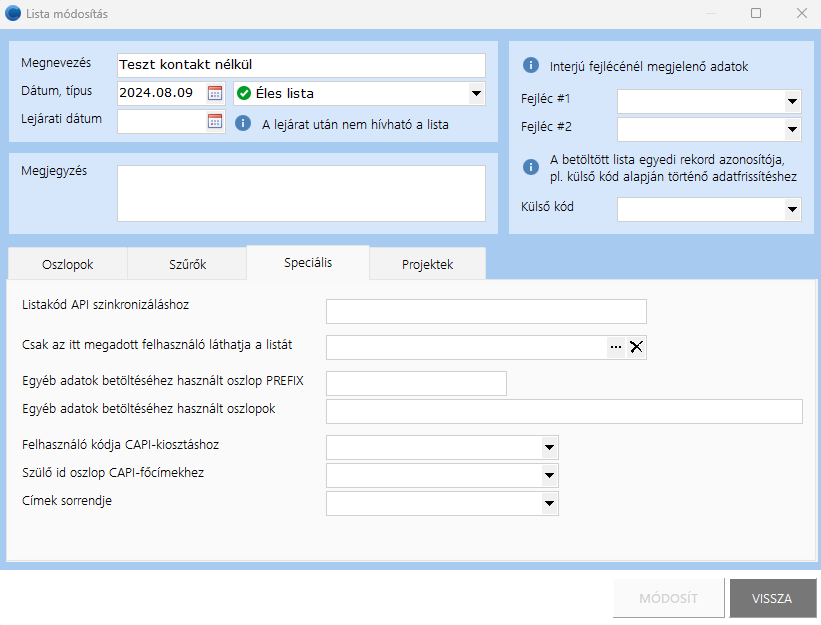Click the ellipsis browse button for user selection
Image resolution: width=821 pixels, height=625 pixels.
pyautogui.click(x=616, y=347)
